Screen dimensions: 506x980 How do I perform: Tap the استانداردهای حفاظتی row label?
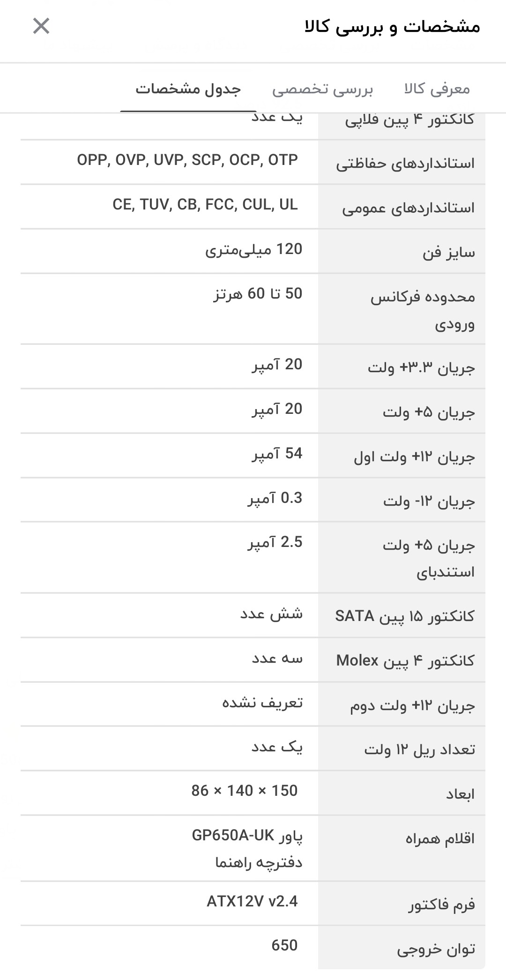coord(405,163)
